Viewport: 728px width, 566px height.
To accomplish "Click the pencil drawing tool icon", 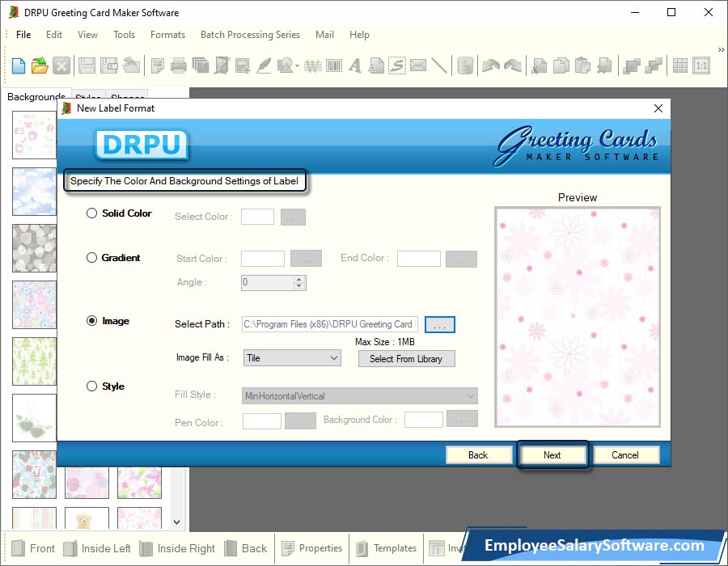I will 264,65.
